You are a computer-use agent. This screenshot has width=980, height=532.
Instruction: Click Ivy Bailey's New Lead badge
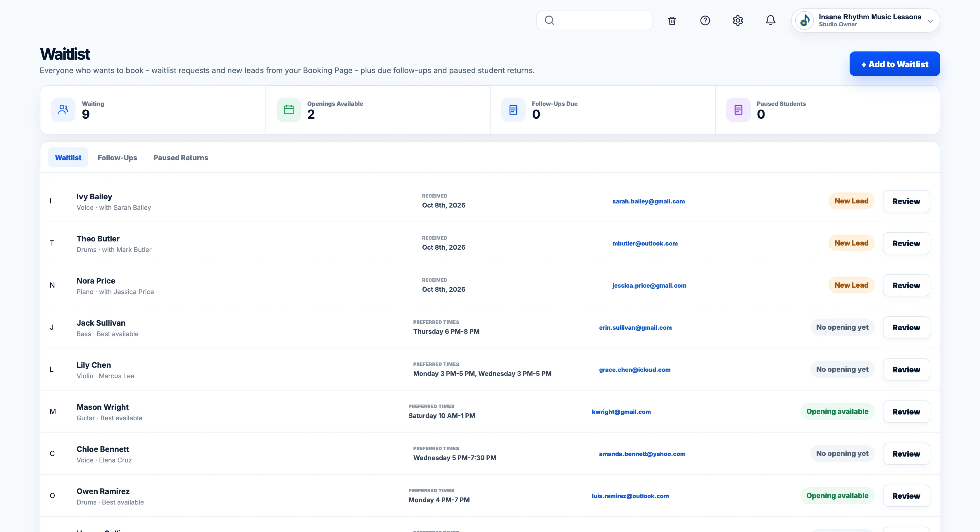tap(851, 201)
